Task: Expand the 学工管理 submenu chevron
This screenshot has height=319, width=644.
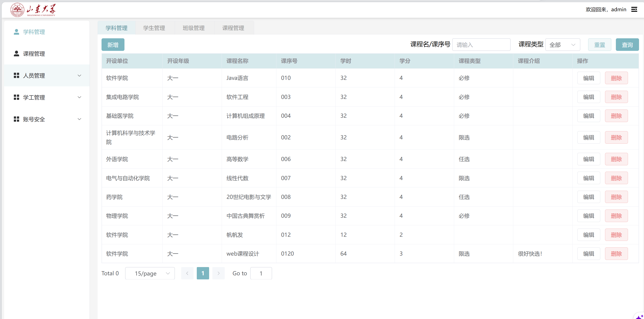Action: 79,97
